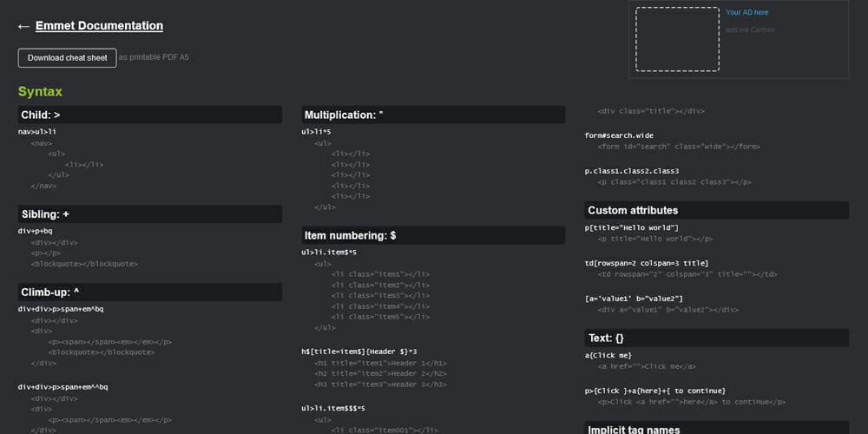The height and width of the screenshot is (434, 868).
Task: Click the abbreviation ul>li.item$*5
Action: pyautogui.click(x=329, y=253)
